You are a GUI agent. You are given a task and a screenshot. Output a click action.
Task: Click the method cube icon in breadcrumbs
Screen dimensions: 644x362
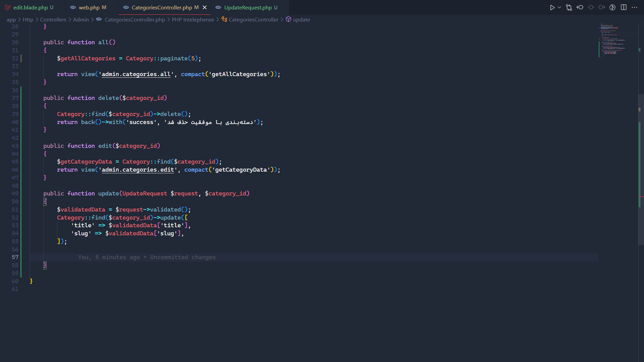288,19
